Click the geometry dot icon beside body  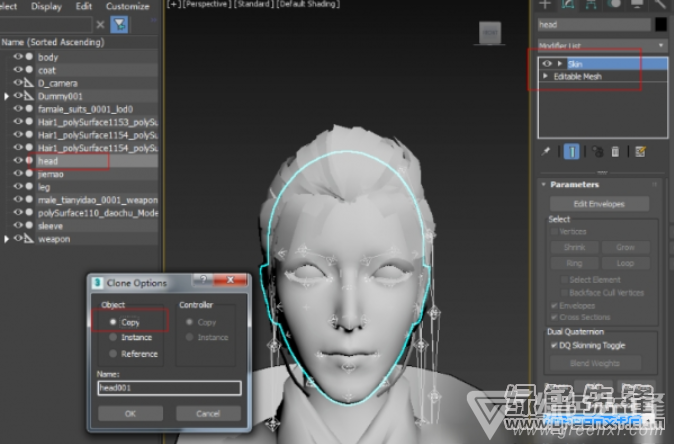pyautogui.click(x=29, y=56)
